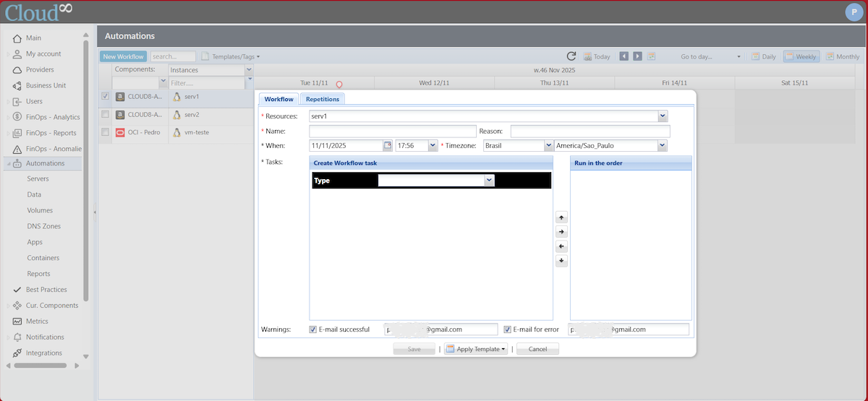
Task: Click the Linux penguin icon beside serv2
Action: pyautogui.click(x=176, y=114)
